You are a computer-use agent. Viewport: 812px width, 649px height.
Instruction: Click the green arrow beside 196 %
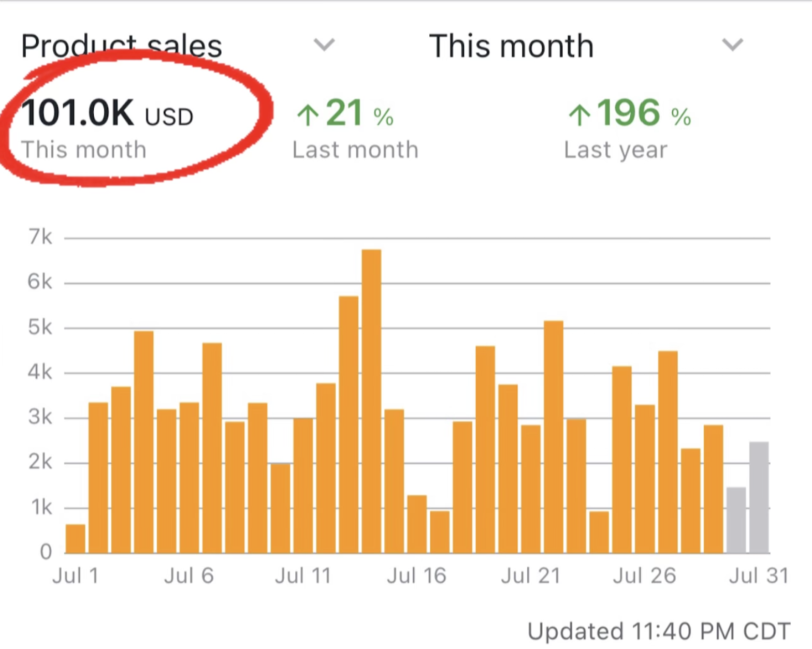pyautogui.click(x=579, y=114)
